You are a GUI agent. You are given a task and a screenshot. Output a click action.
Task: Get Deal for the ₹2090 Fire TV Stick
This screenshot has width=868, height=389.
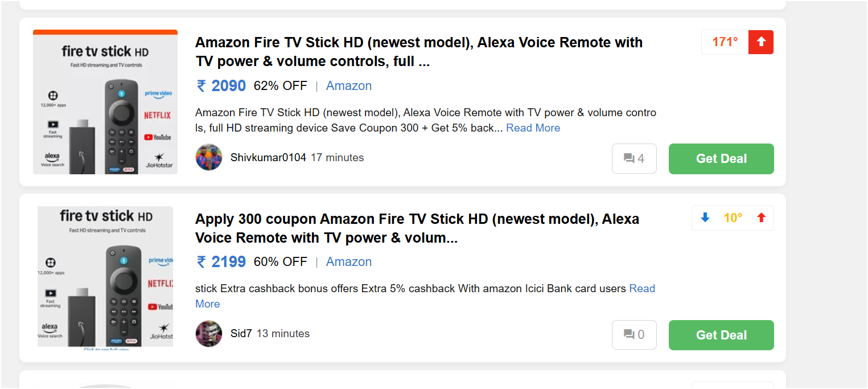pos(721,158)
